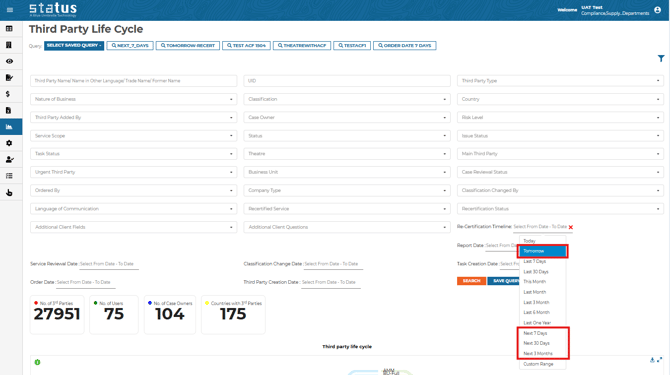Run the ORDER DATE 7 DAYS query
The image size is (670, 375).
(405, 45)
